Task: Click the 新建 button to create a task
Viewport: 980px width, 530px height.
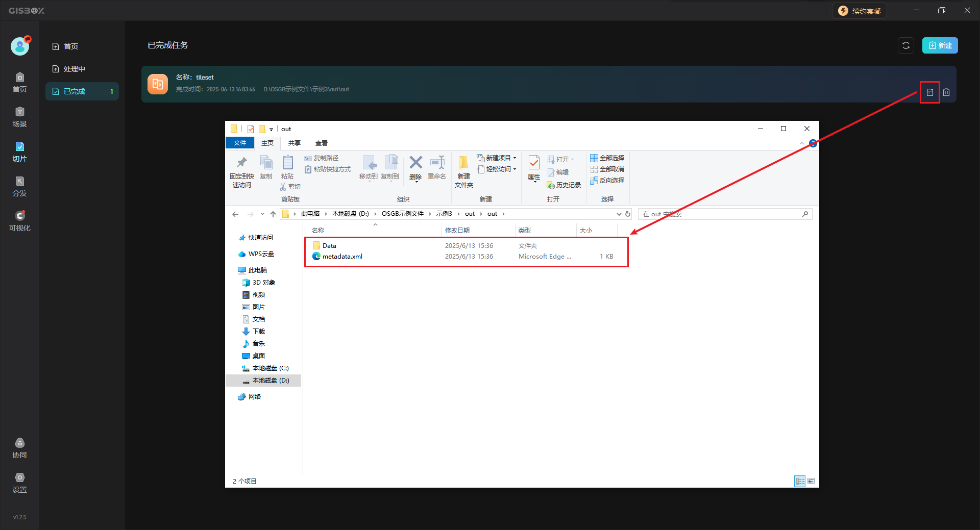Action: point(940,45)
